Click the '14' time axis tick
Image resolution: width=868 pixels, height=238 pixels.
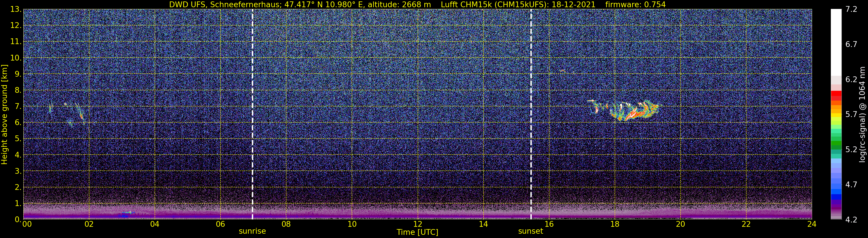[483, 224]
